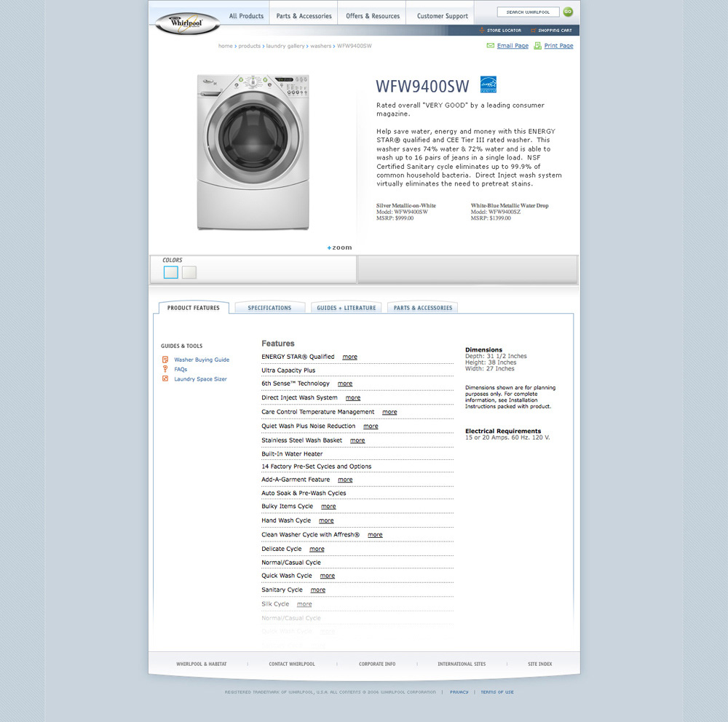
Task: Open the All Products menu
Action: [246, 16]
